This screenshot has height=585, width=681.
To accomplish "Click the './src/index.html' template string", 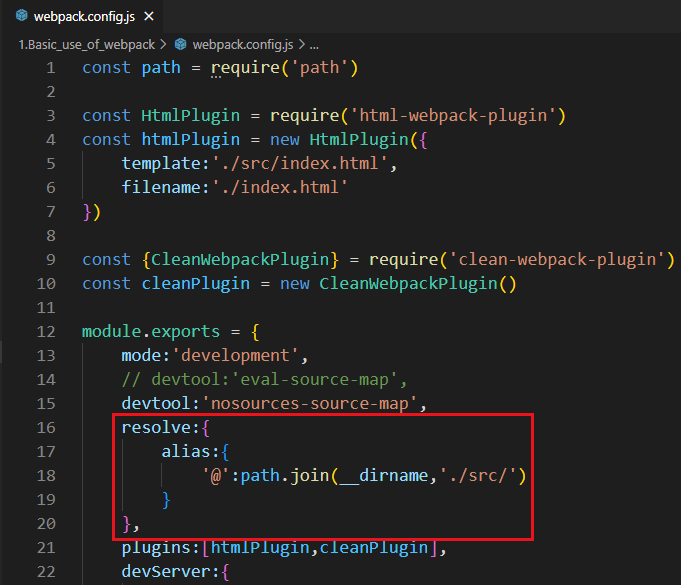I will [x=299, y=164].
